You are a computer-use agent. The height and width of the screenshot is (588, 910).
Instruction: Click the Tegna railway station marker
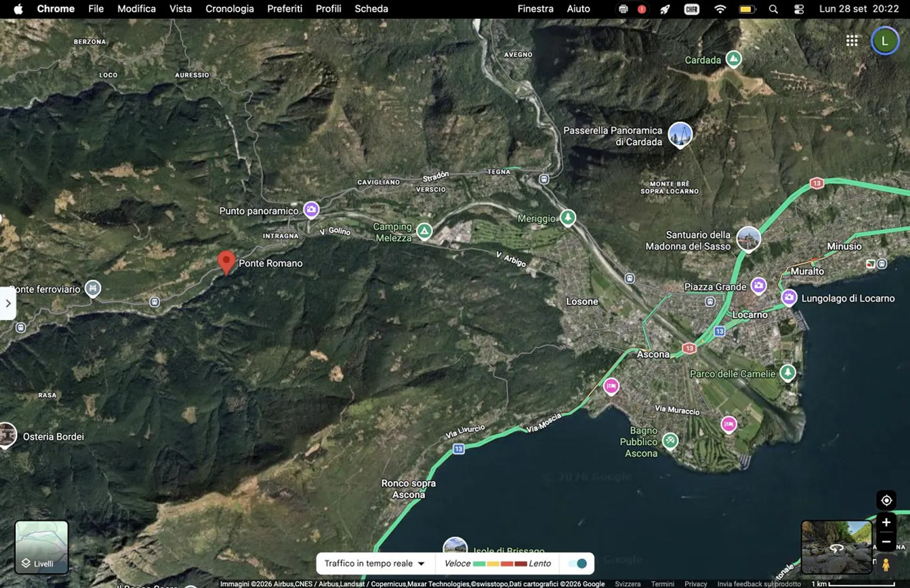544,179
